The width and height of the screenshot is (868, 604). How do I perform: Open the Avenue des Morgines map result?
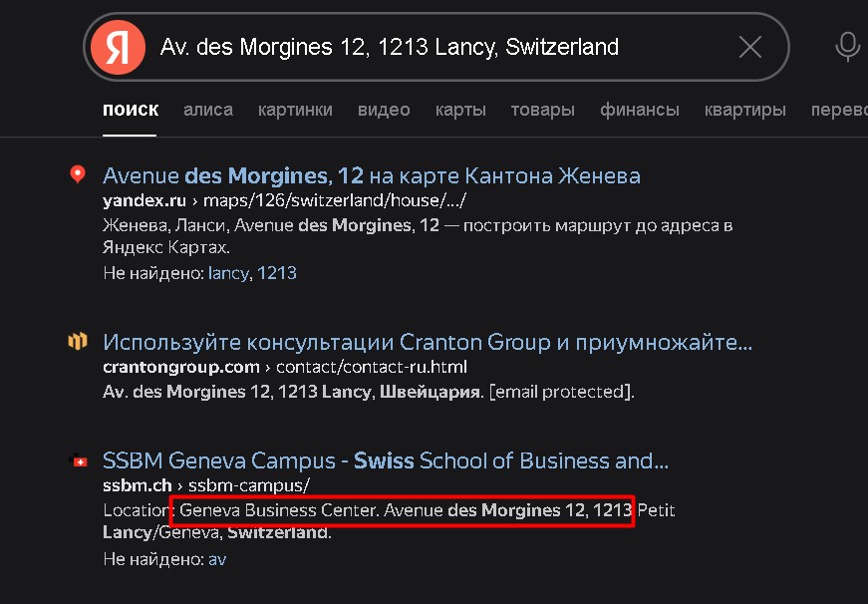[x=371, y=174]
